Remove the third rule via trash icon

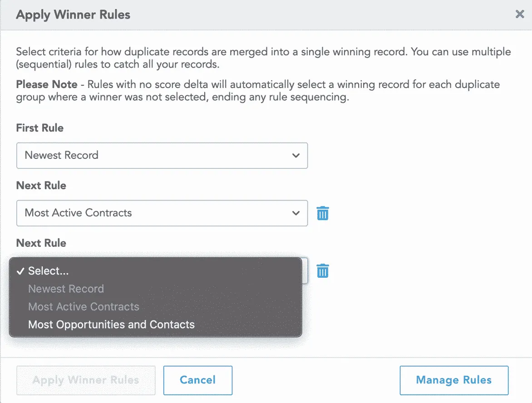(323, 270)
